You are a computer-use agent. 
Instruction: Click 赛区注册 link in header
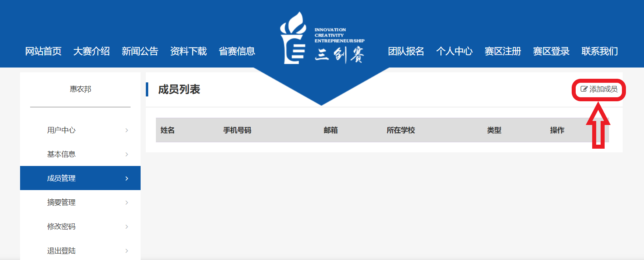503,51
